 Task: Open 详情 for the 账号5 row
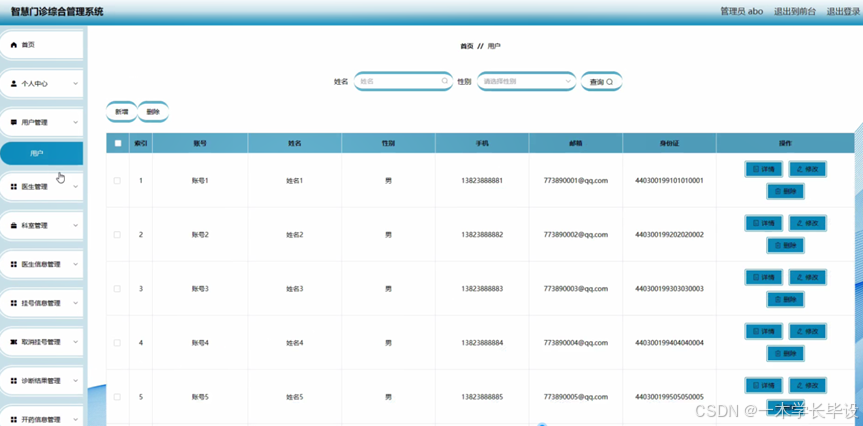764,385
